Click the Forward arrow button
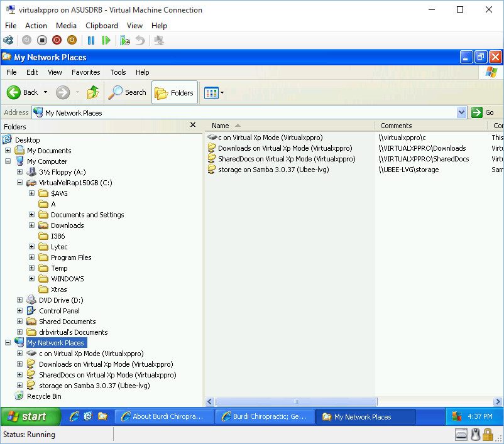Screen dimensions: 504x444 [63, 92]
